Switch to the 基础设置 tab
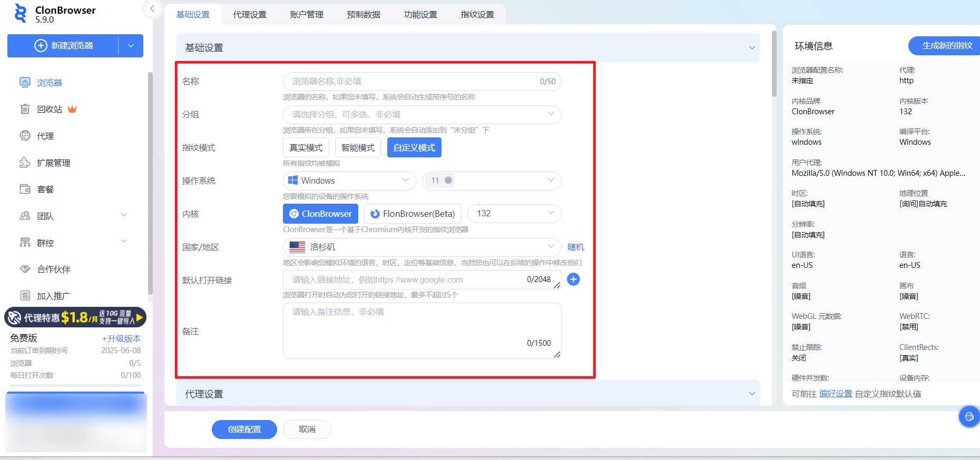This screenshot has width=980, height=460. click(x=193, y=14)
